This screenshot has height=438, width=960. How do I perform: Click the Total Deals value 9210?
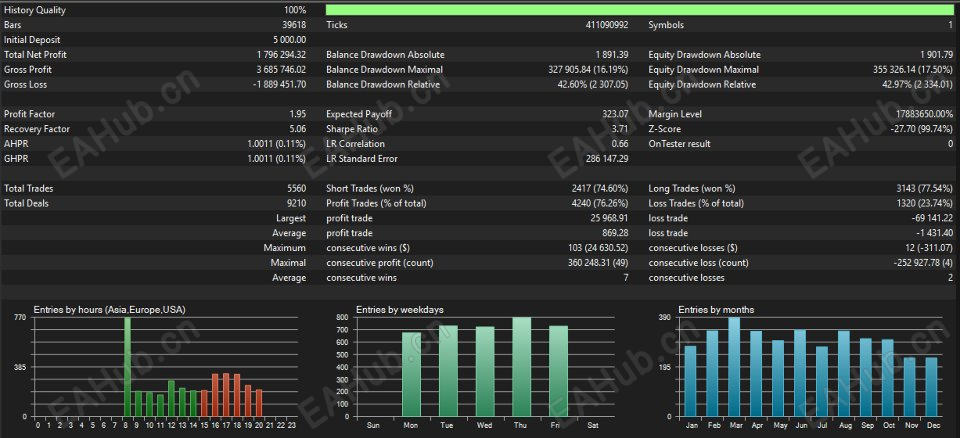pyautogui.click(x=296, y=203)
